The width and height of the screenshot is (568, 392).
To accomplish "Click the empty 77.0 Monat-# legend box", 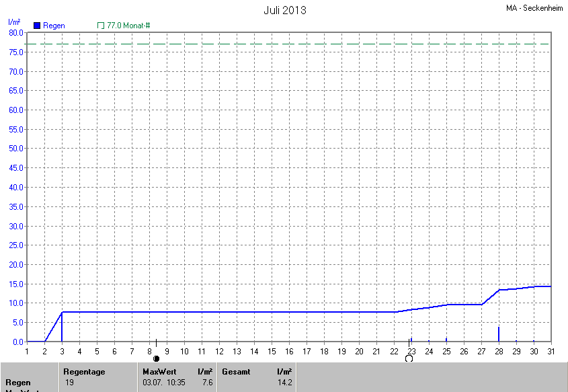I will pos(101,26).
